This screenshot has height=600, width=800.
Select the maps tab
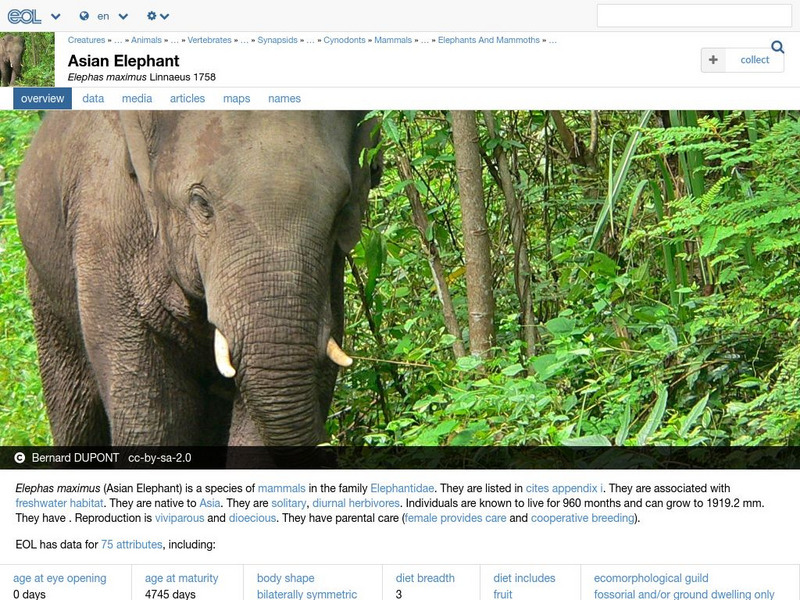point(237,98)
